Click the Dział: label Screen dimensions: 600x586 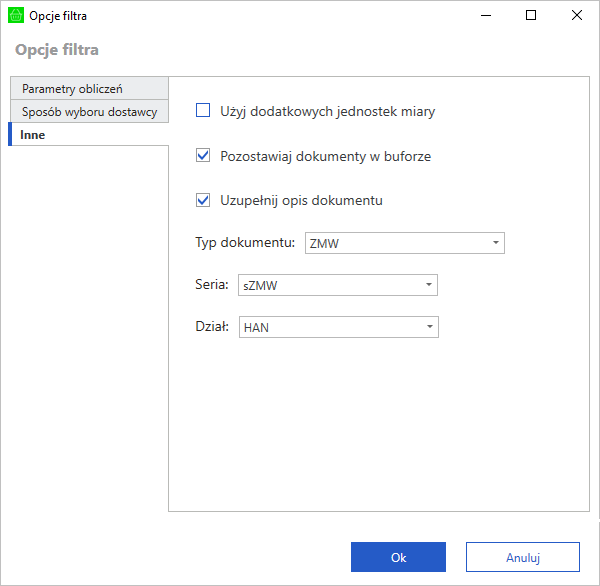tap(212, 326)
